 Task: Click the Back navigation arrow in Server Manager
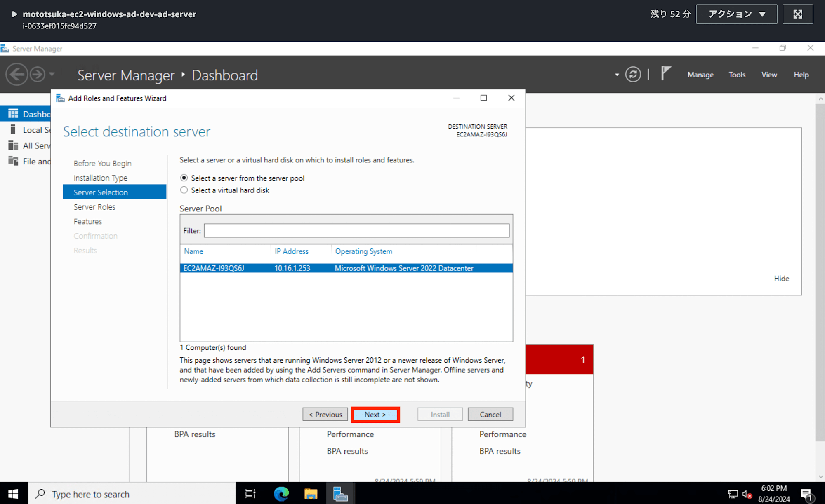click(x=16, y=74)
